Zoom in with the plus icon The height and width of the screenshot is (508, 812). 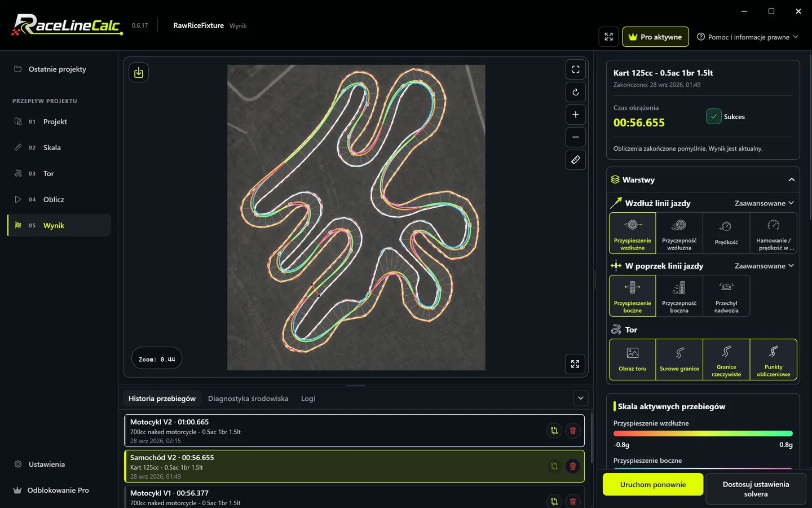[x=575, y=115]
